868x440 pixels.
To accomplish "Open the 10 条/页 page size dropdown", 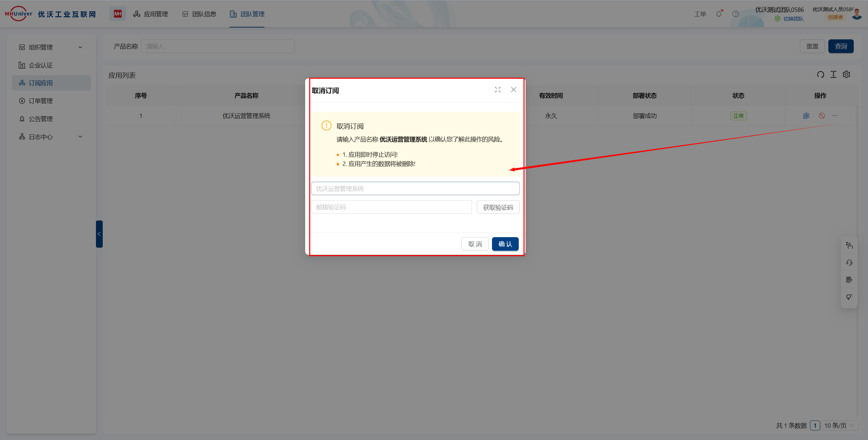I will click(839, 425).
